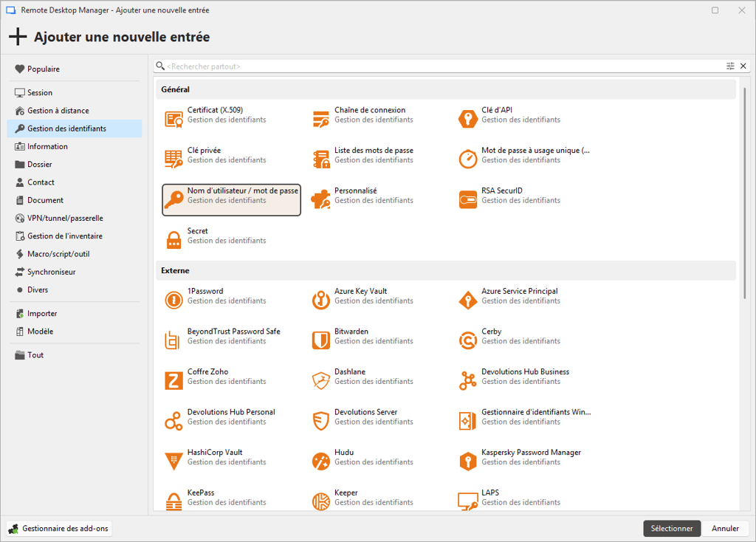
Task: Choose the 1Password entry icon
Action: [x=173, y=301]
